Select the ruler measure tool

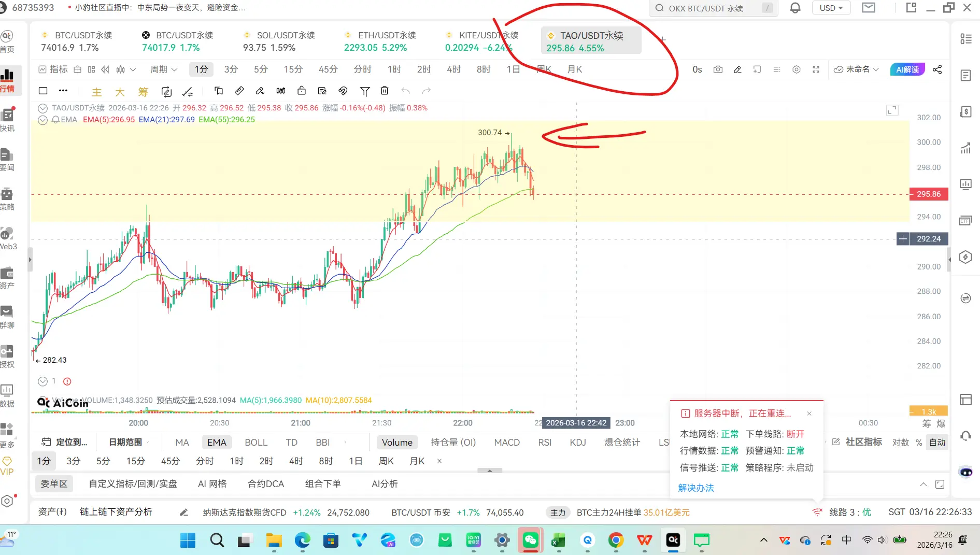pyautogui.click(x=239, y=91)
